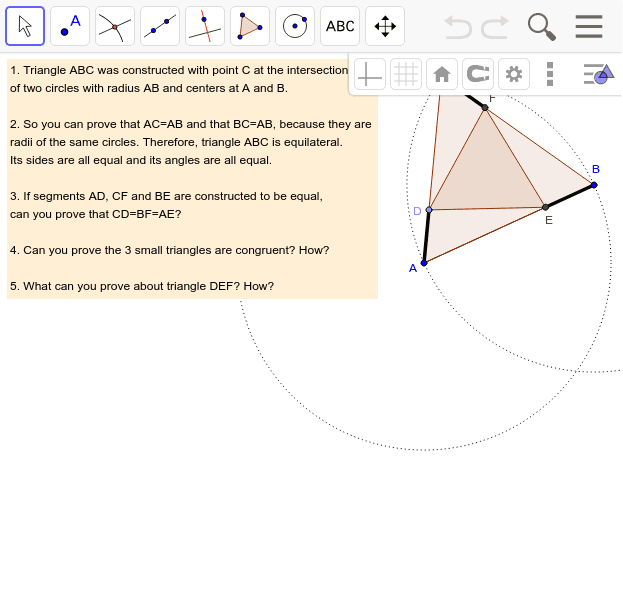Click point E on segment AB

click(x=546, y=207)
